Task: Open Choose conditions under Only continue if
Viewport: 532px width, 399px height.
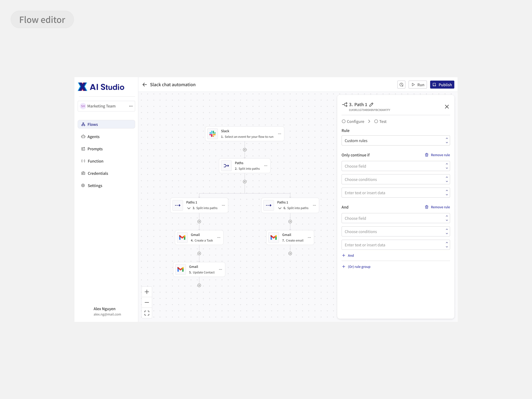Action: (396, 179)
